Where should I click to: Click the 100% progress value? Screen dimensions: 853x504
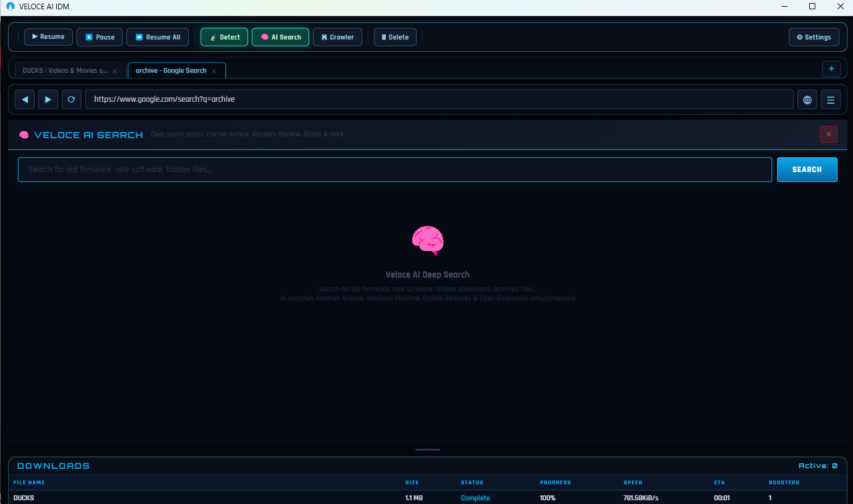[547, 498]
